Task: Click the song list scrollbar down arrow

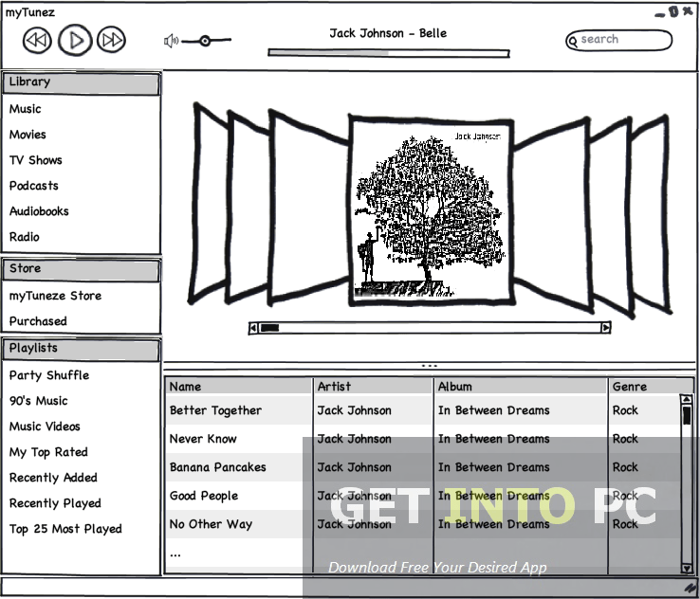Action: coord(687,569)
